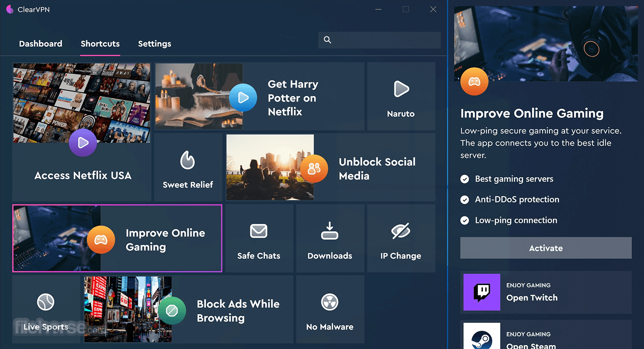
Task: Open the Safe Chats label
Action: pyautogui.click(x=258, y=256)
